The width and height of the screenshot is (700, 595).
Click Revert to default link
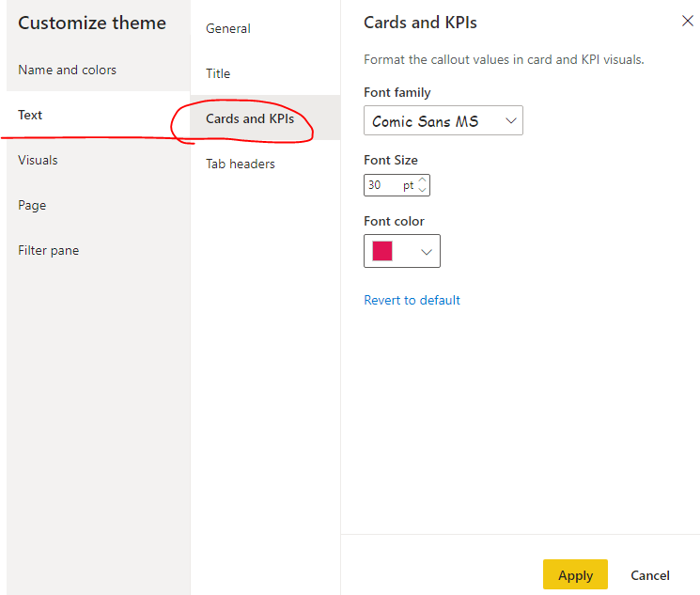pos(412,300)
